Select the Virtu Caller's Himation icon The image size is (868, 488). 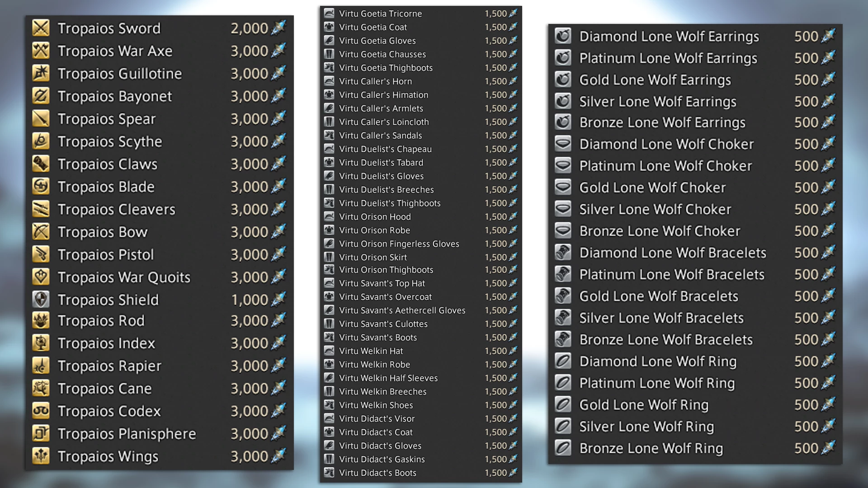pos(329,95)
